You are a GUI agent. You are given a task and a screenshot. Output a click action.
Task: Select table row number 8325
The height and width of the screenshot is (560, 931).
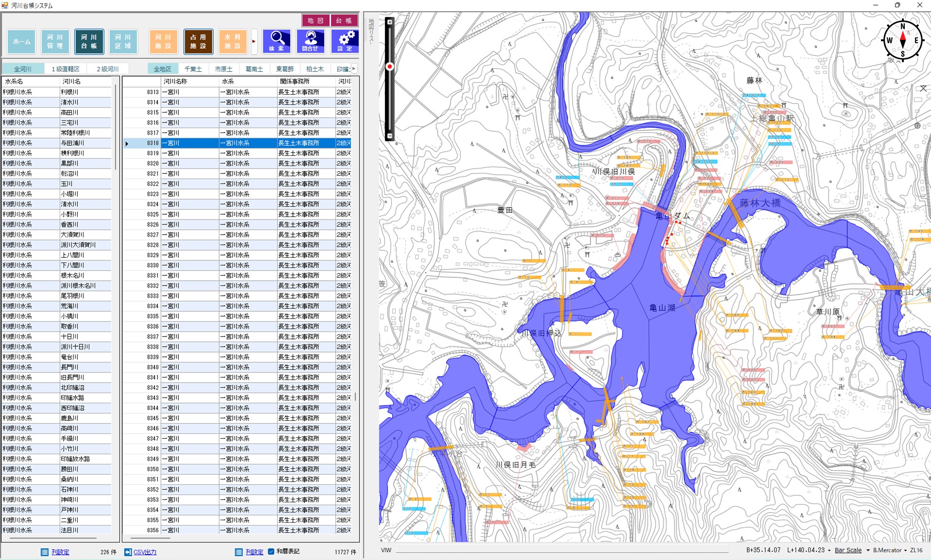(x=237, y=214)
